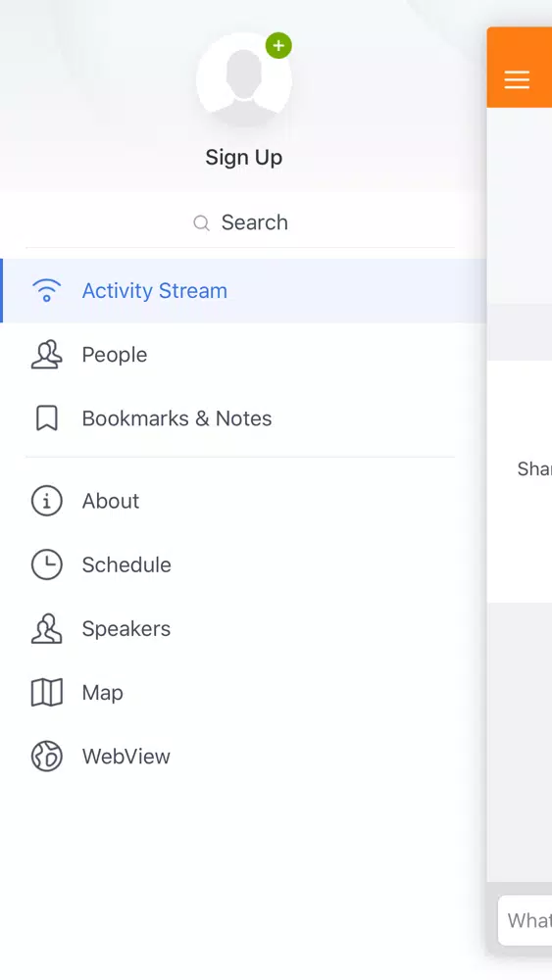Open the Map entry
Image resolution: width=552 pixels, height=980 pixels.
[243, 693]
